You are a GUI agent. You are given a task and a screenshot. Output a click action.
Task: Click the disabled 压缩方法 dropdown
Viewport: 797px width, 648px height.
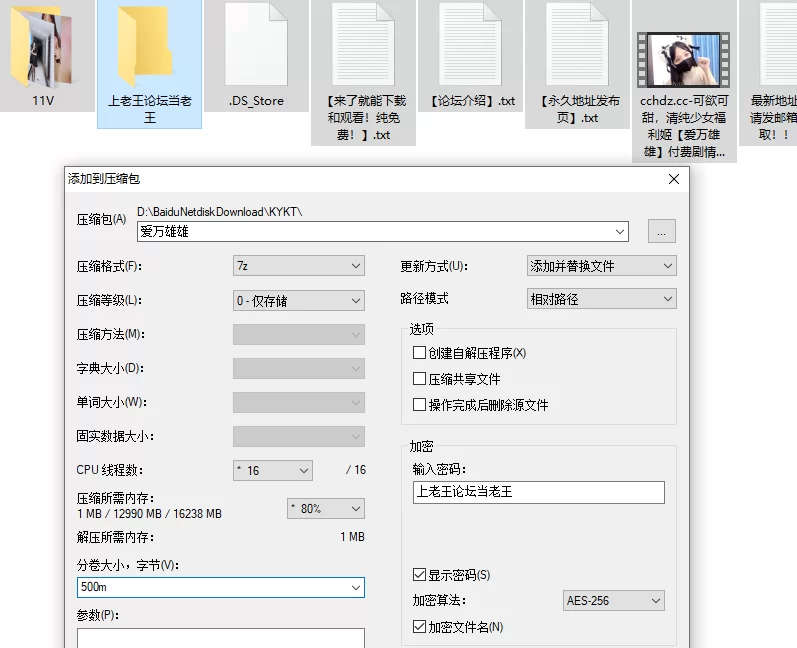pyautogui.click(x=299, y=334)
